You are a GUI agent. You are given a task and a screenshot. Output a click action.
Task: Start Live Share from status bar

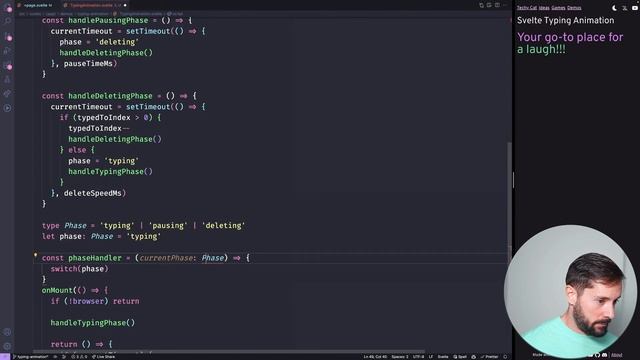pos(103,357)
